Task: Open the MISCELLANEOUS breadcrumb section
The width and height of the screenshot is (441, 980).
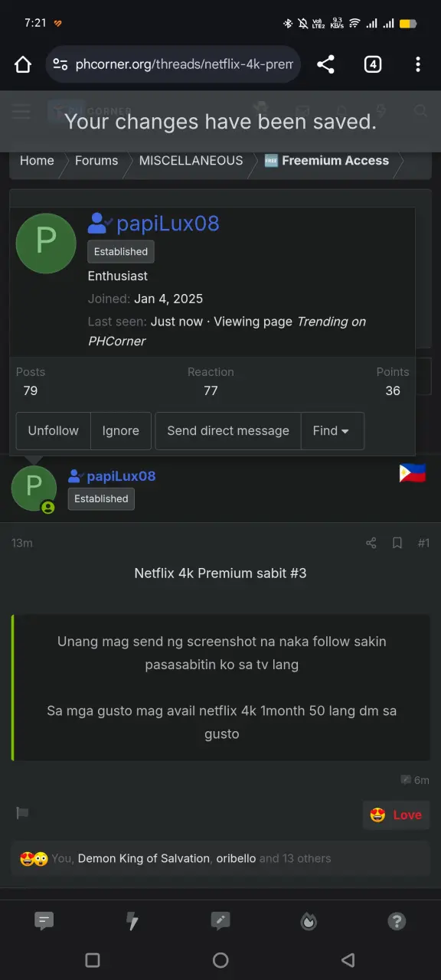Action: 191,161
